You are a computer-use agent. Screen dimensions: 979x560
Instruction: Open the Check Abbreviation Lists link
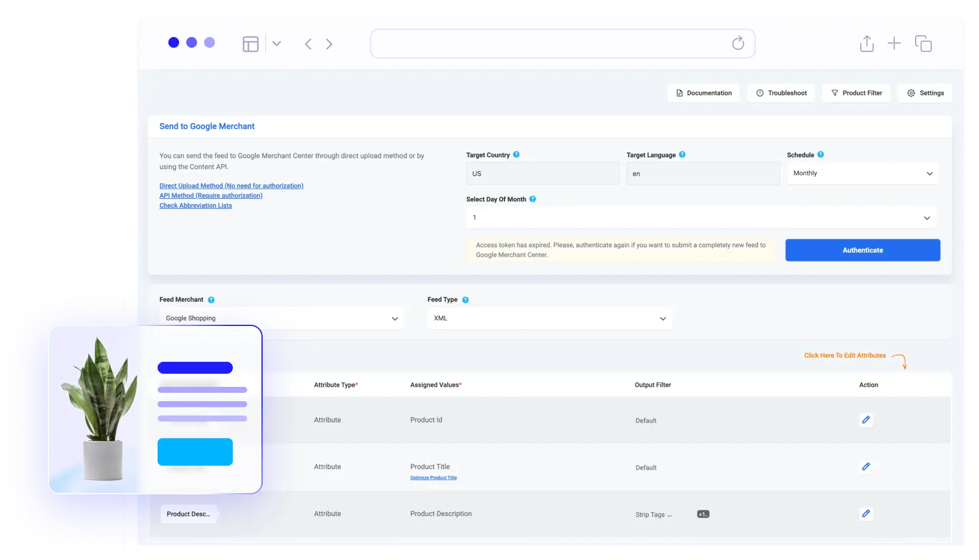click(196, 205)
